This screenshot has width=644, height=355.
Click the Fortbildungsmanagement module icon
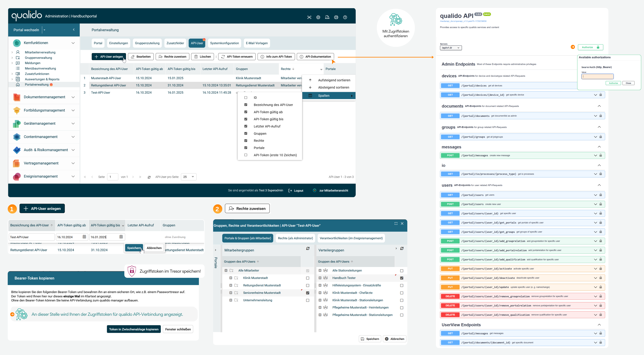[x=17, y=110]
